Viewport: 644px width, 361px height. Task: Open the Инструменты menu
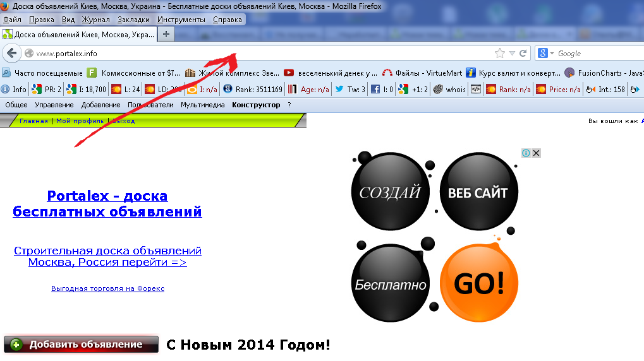click(181, 20)
